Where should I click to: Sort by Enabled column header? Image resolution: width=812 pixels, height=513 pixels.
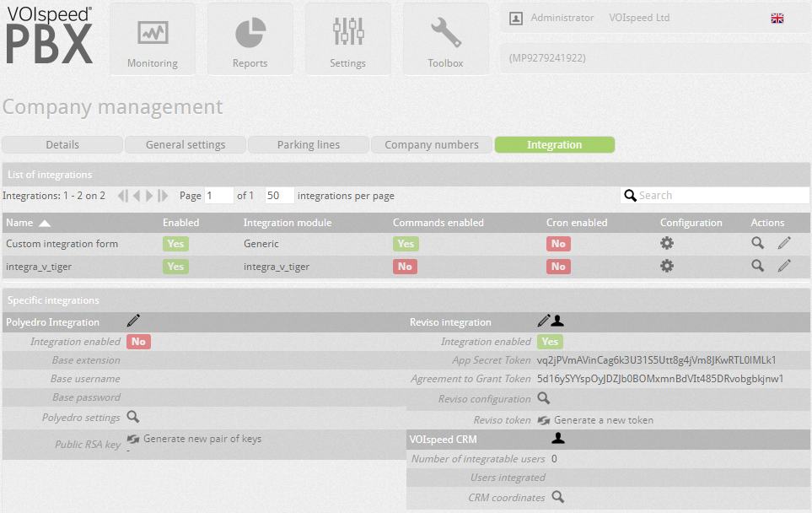click(x=180, y=223)
